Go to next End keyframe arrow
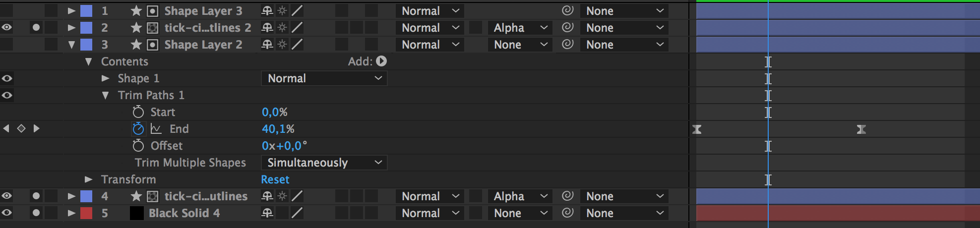 (36, 128)
